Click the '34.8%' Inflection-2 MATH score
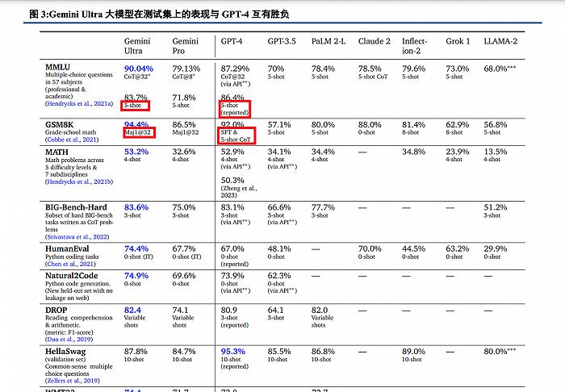The height and width of the screenshot is (392, 565). click(x=413, y=152)
